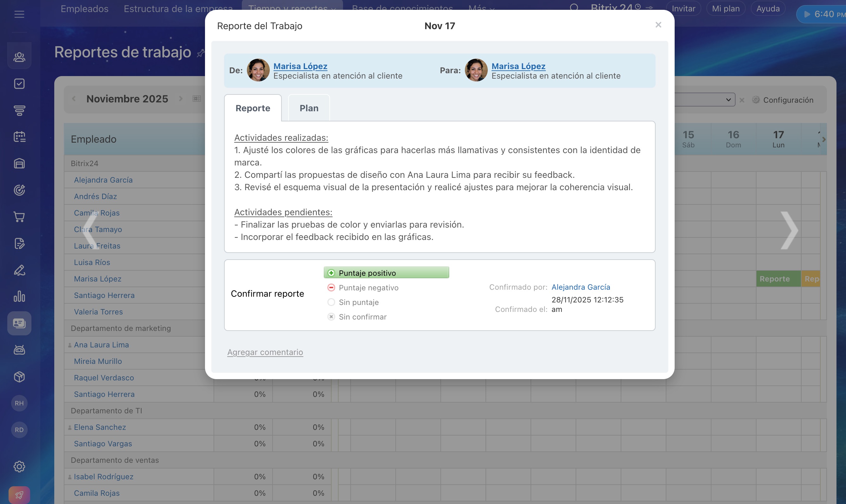Go to next report with right arrow
Screen dimensions: 846x504
tap(789, 230)
